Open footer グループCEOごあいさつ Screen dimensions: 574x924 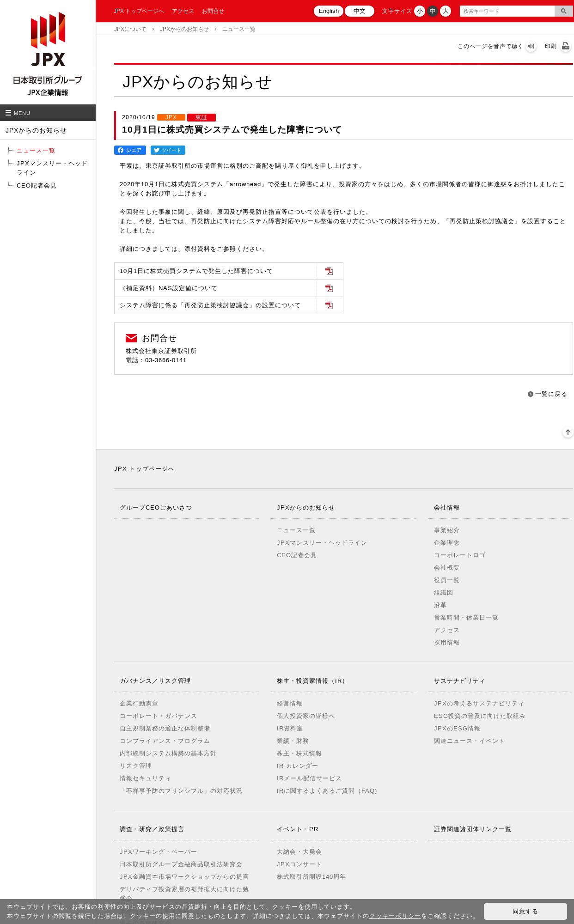coord(156,508)
